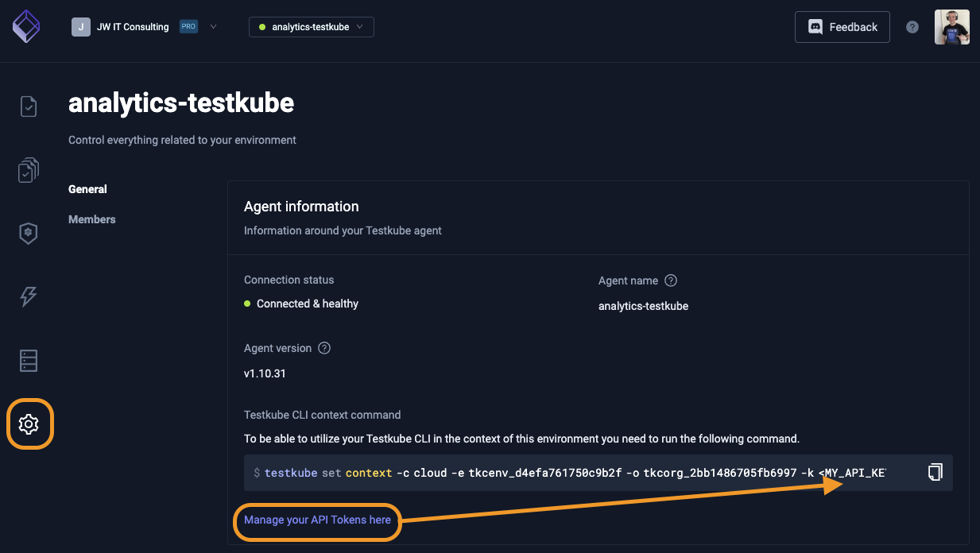Click the Feedback button
Screen dimensions: 980x553
pos(842,27)
